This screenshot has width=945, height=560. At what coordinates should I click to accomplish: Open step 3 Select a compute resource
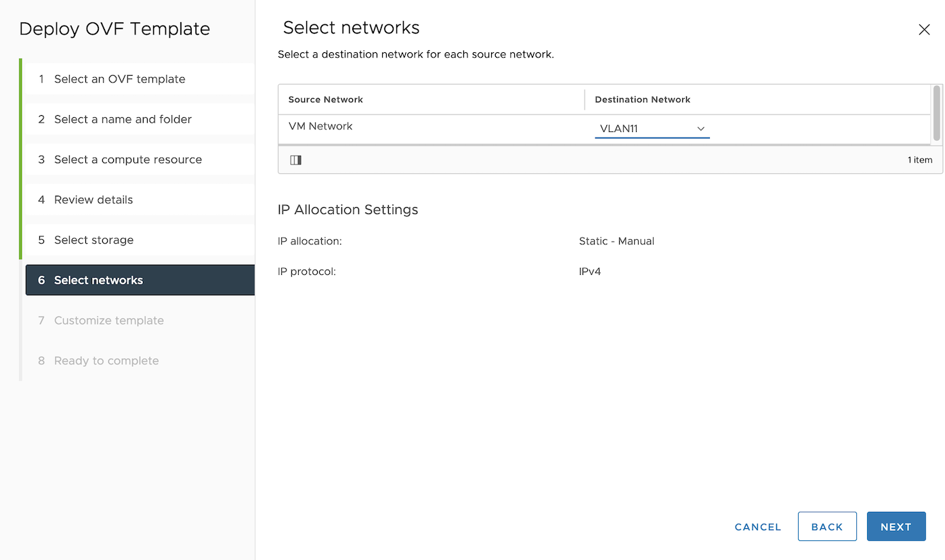127,159
